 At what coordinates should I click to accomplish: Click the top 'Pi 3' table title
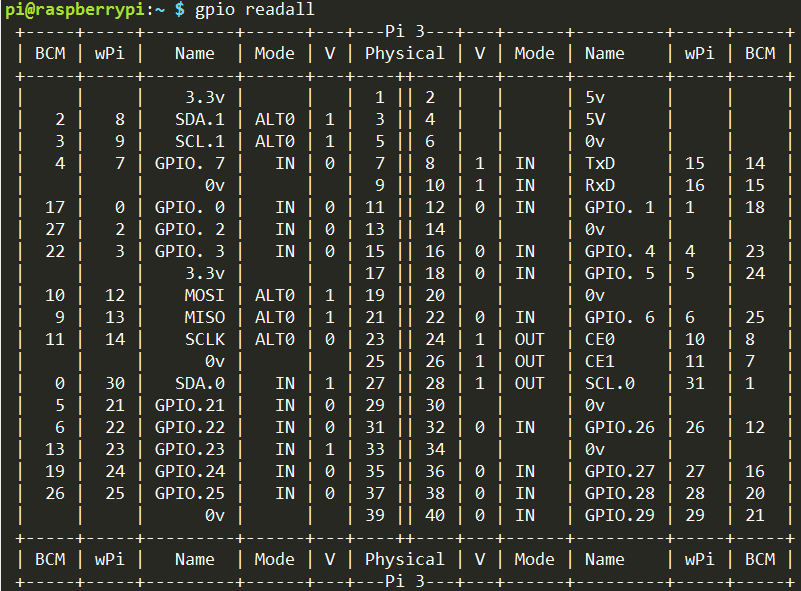(x=405, y=32)
